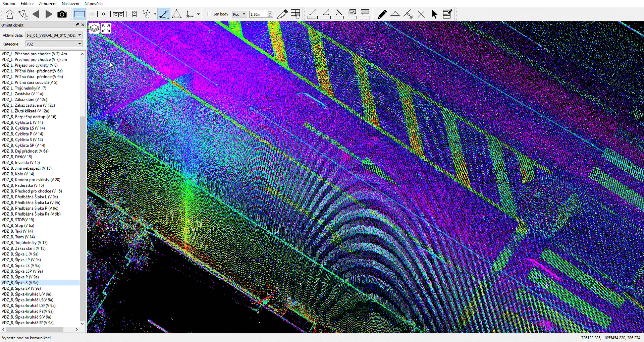Click the fullscreen expand arrows icon
Viewport: 644px width, 342px height.
[106, 28]
